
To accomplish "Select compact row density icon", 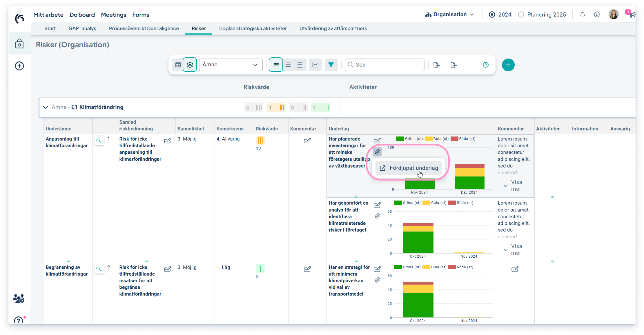I will click(276, 65).
